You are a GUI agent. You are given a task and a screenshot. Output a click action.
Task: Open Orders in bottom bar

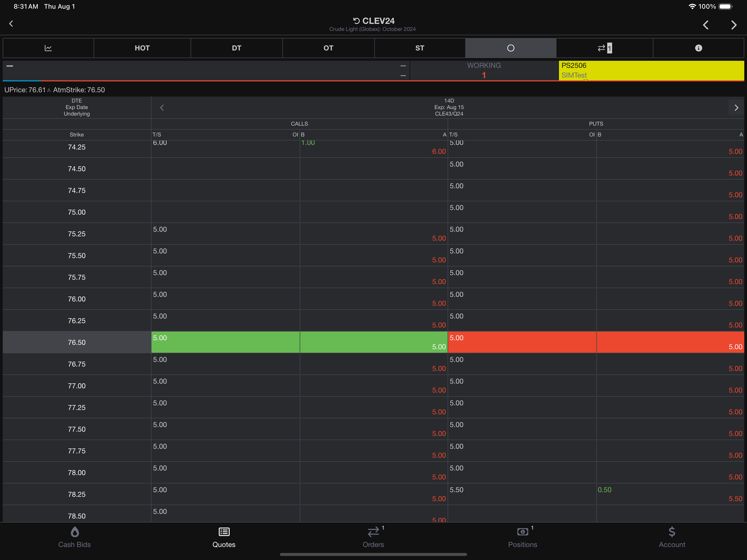coord(373,537)
